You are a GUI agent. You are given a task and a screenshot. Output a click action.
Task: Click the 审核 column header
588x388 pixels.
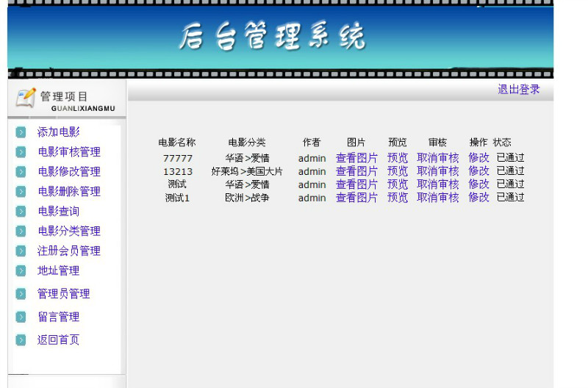(437, 143)
